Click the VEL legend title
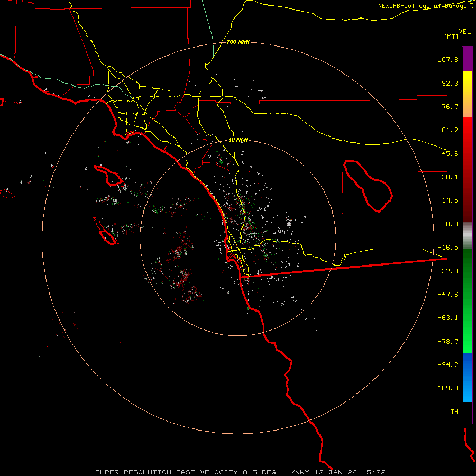Viewport: 476px width, 476px height. (464, 32)
